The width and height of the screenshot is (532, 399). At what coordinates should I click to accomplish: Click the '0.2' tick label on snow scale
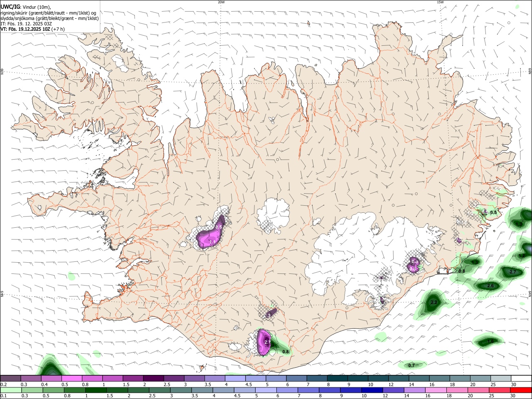pos(4,384)
